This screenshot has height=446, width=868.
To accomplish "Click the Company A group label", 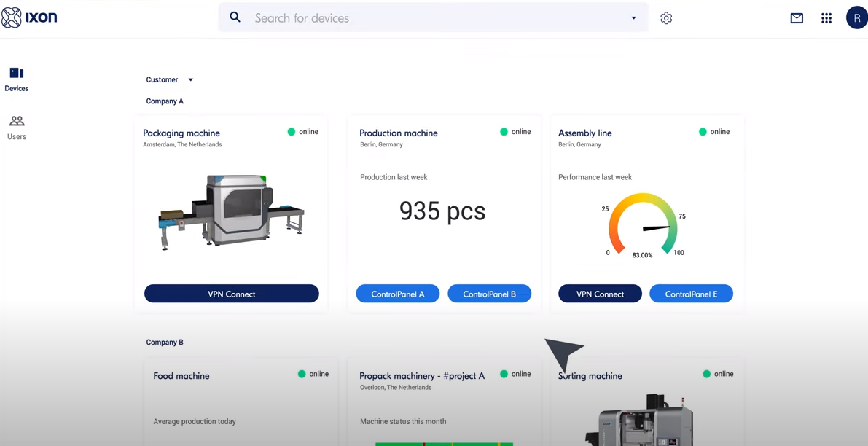I will 165,101.
